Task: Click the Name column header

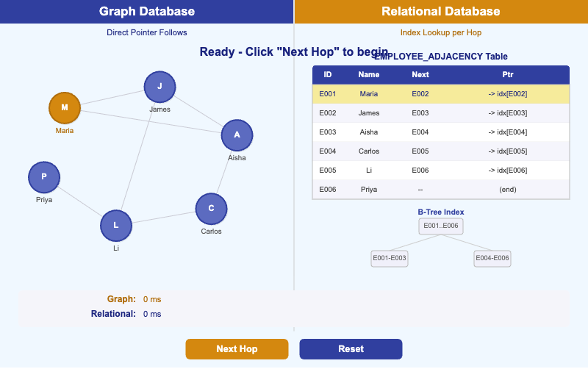Action: point(369,75)
